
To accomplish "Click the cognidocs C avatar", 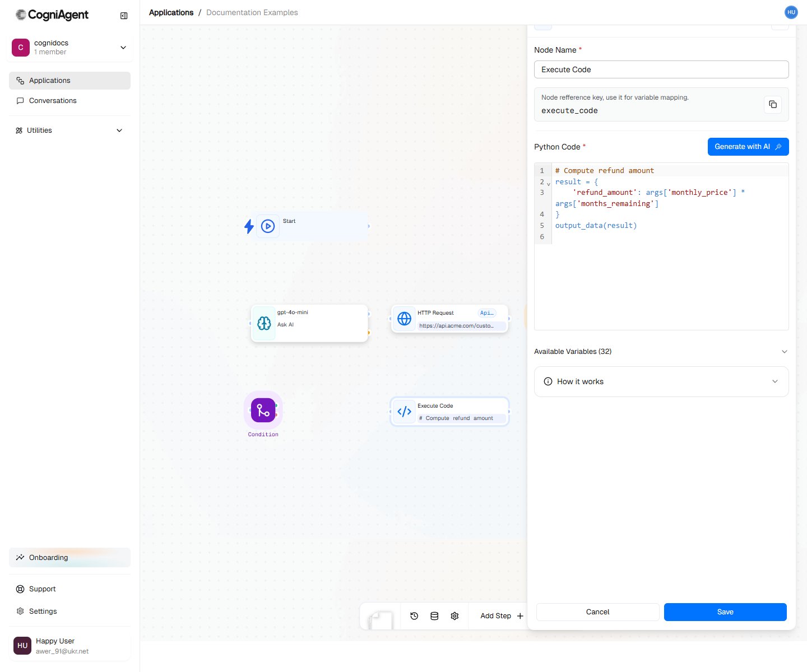I will pos(21,48).
